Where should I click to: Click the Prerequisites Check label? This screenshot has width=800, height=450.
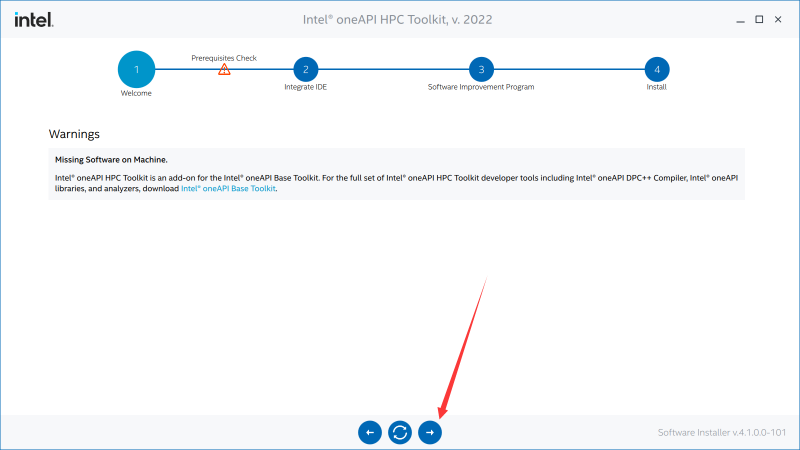(x=224, y=58)
